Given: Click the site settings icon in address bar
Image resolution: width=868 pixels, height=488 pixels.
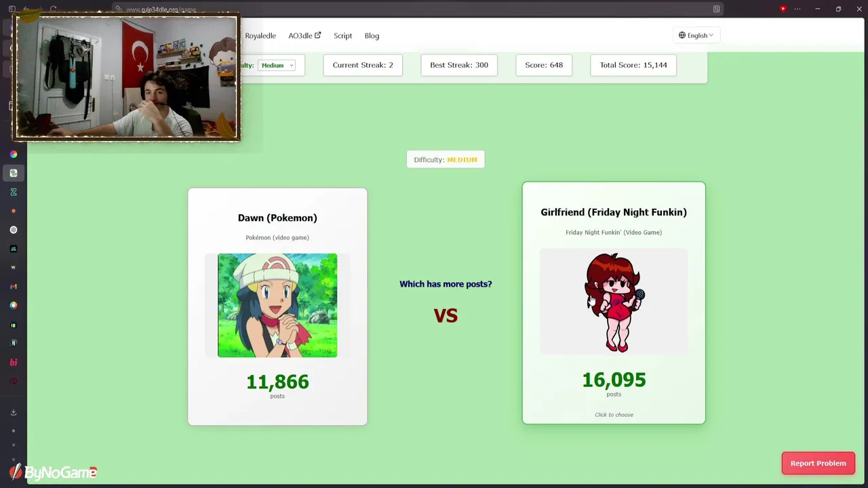Looking at the screenshot, I should click(119, 9).
